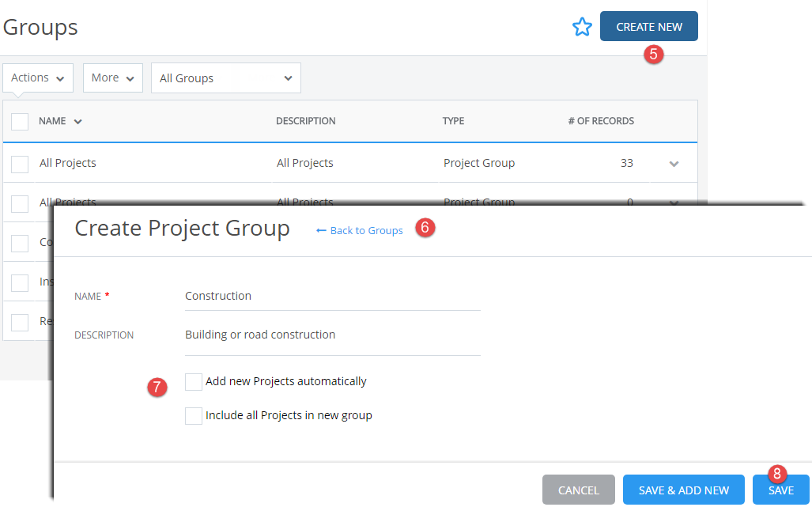This screenshot has height=507, width=812.
Task: Open the More dropdown menu
Action: point(113,78)
